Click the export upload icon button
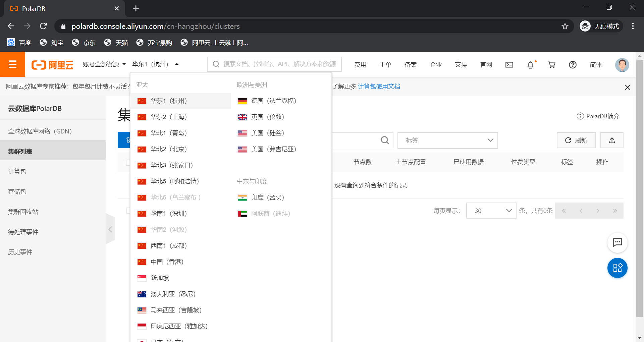644x342 pixels. pos(612,140)
